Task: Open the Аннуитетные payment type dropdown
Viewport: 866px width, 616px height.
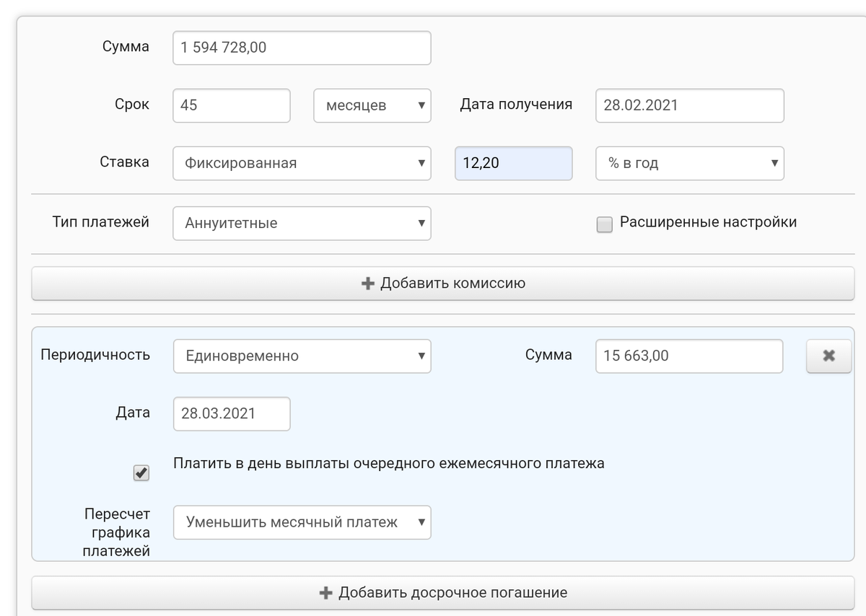Action: click(x=302, y=223)
